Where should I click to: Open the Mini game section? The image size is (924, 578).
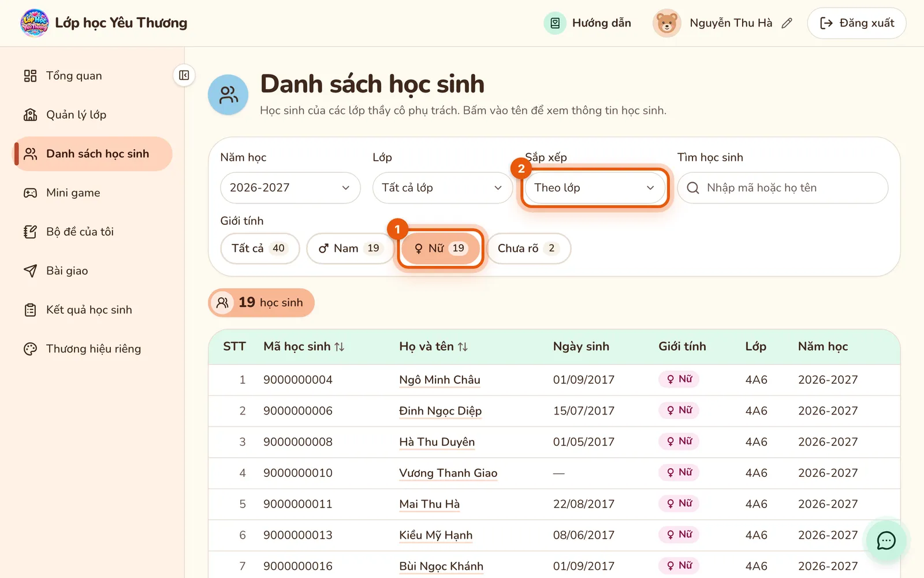[93, 192]
